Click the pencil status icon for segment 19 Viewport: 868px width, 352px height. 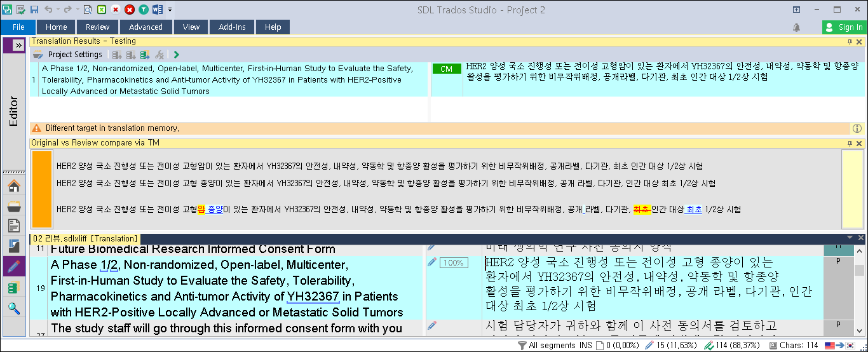432,262
